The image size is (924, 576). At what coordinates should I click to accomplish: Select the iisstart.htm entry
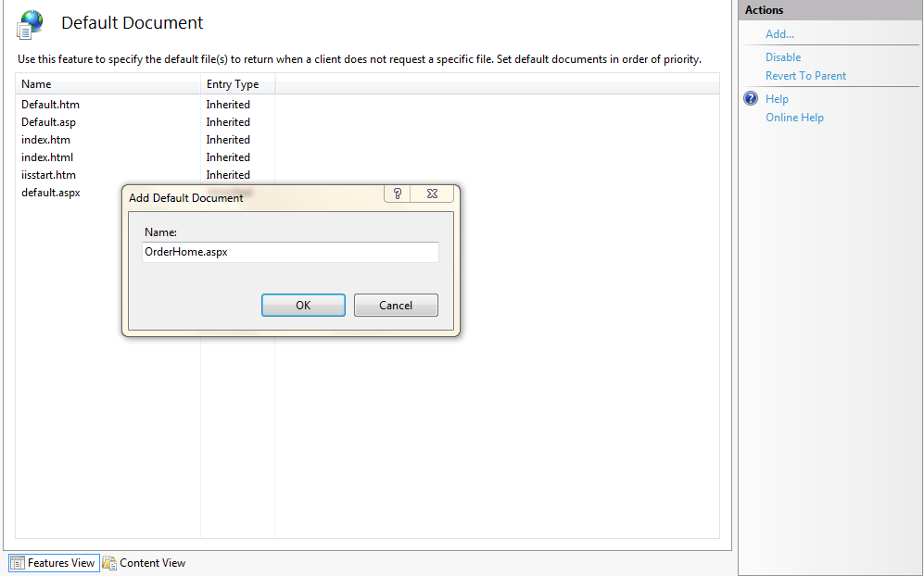pos(48,175)
